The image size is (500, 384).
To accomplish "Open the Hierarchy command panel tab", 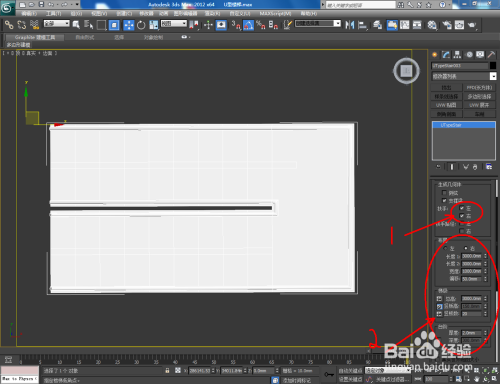I will click(457, 55).
